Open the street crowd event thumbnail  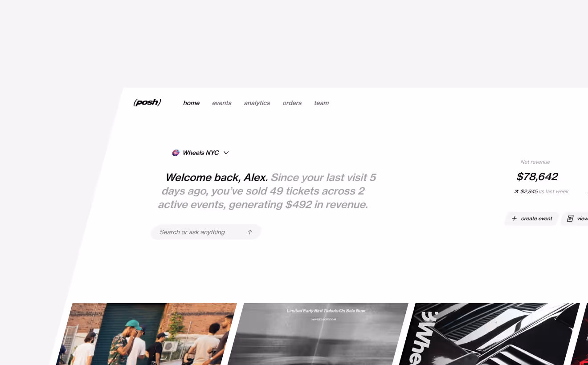(x=147, y=334)
